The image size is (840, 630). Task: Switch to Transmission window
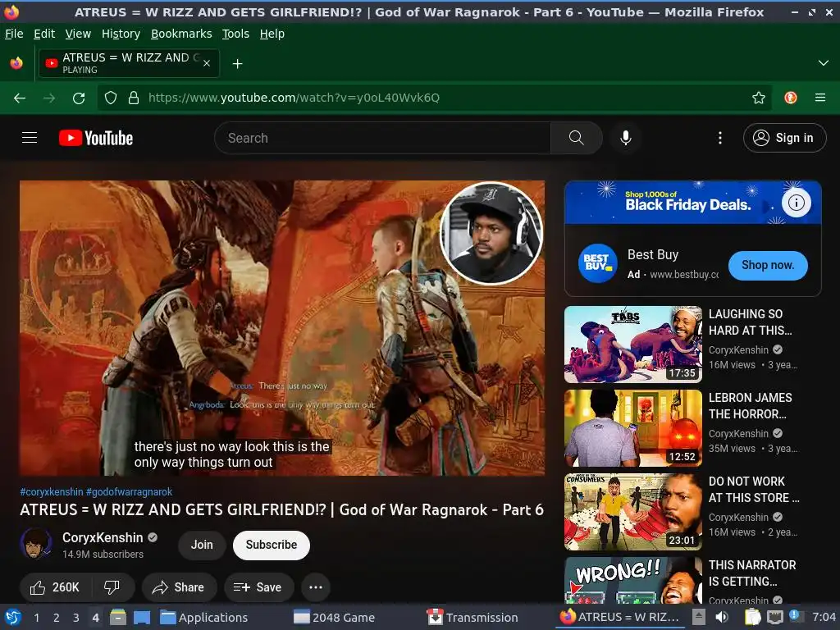[472, 618]
